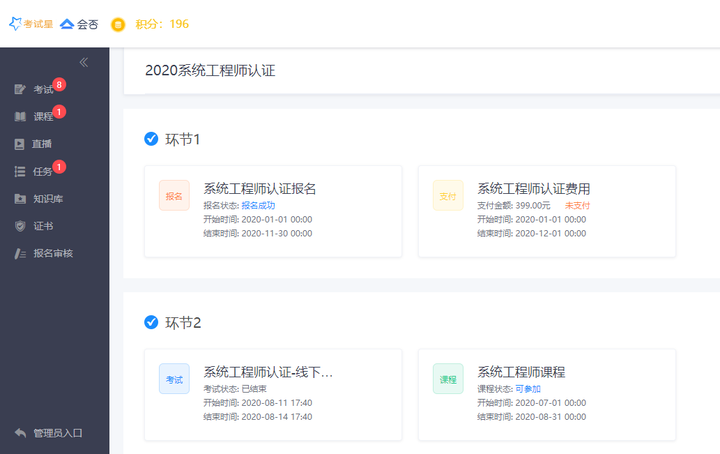The image size is (720, 454).
Task: Click the red badge 8 on 考试
Action: pos(59,84)
